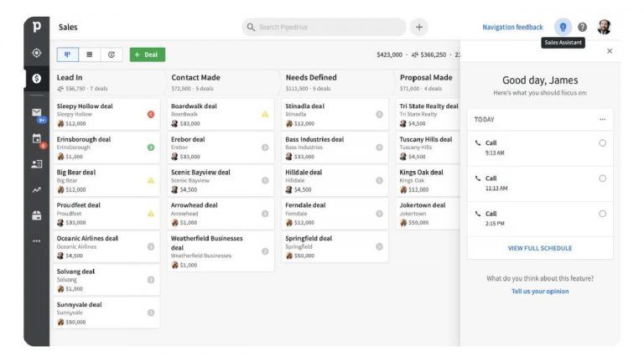Open the Deals dollar icon in sidebar

(37, 79)
